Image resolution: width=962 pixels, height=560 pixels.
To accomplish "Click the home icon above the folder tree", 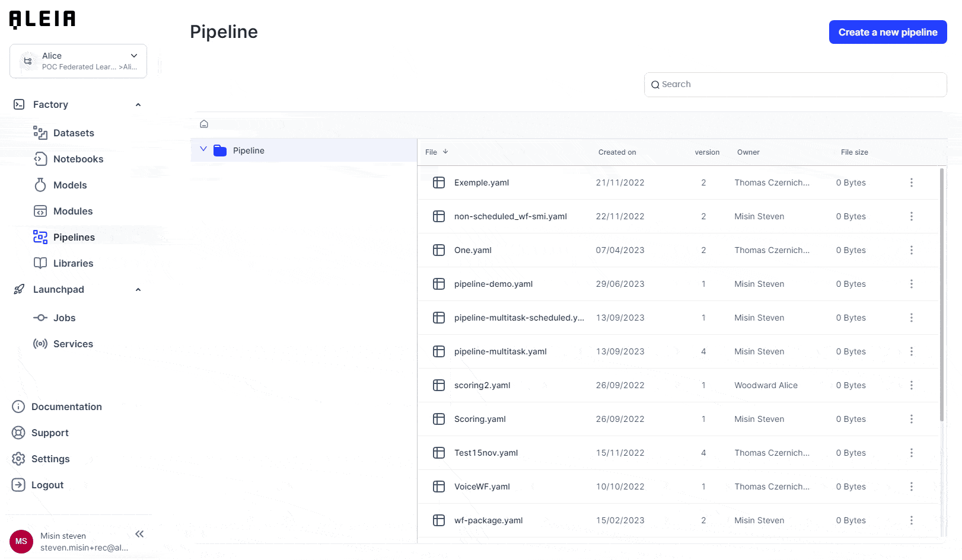I will 204,123.
